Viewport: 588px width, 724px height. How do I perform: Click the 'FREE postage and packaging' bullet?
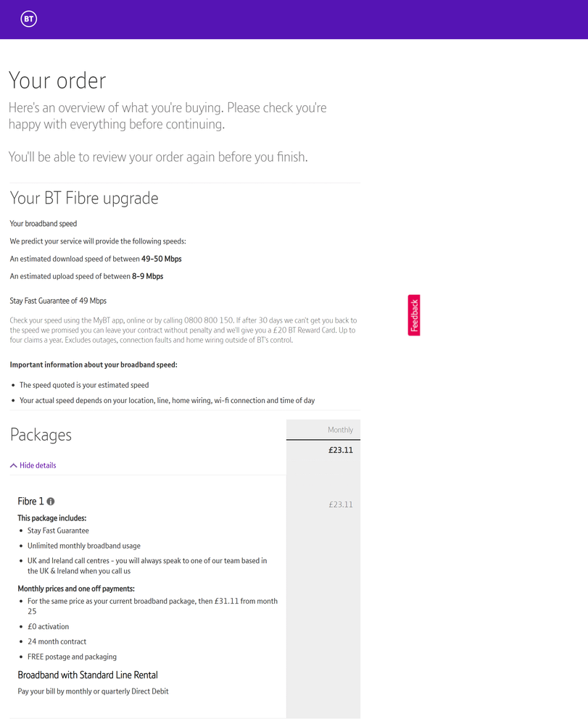72,657
